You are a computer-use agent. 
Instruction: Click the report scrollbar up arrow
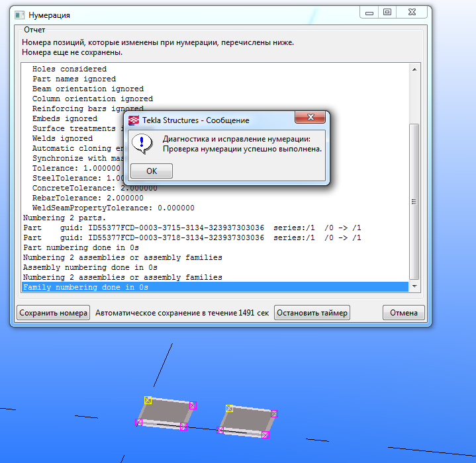click(414, 69)
